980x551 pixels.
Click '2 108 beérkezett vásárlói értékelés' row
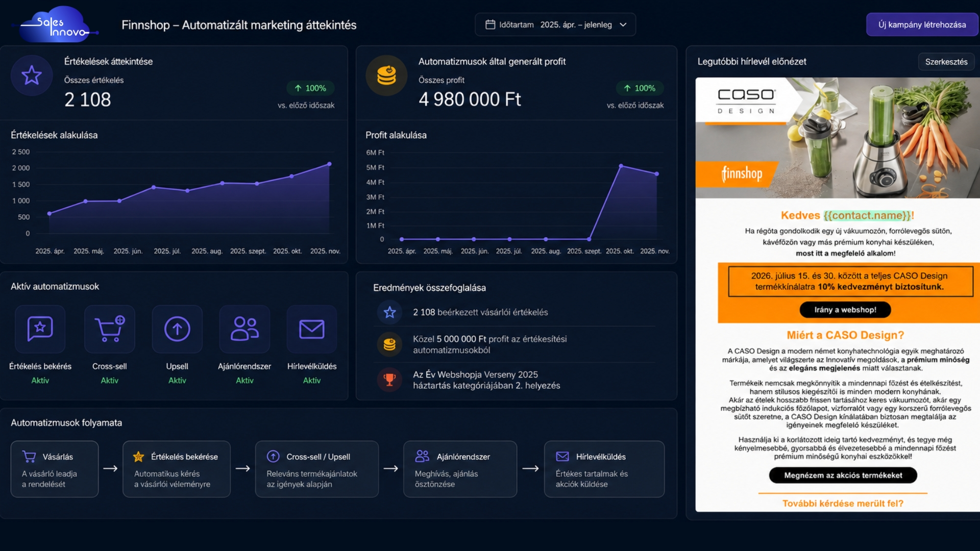pyautogui.click(x=516, y=312)
